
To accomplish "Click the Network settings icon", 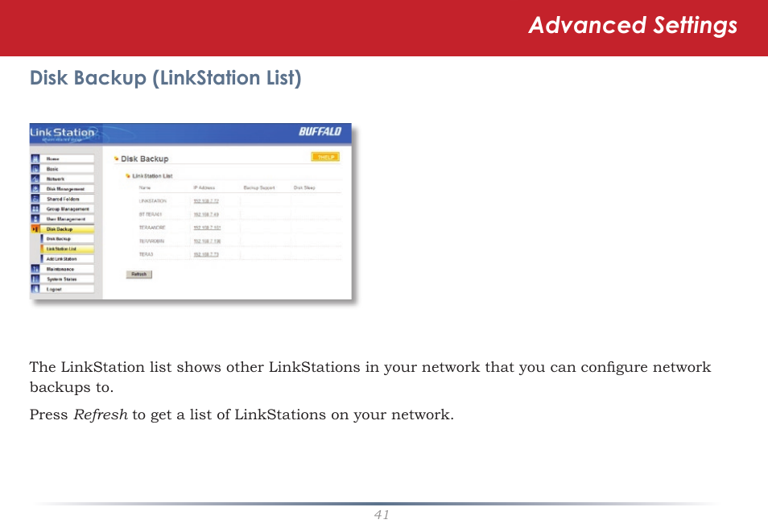I will (x=36, y=179).
